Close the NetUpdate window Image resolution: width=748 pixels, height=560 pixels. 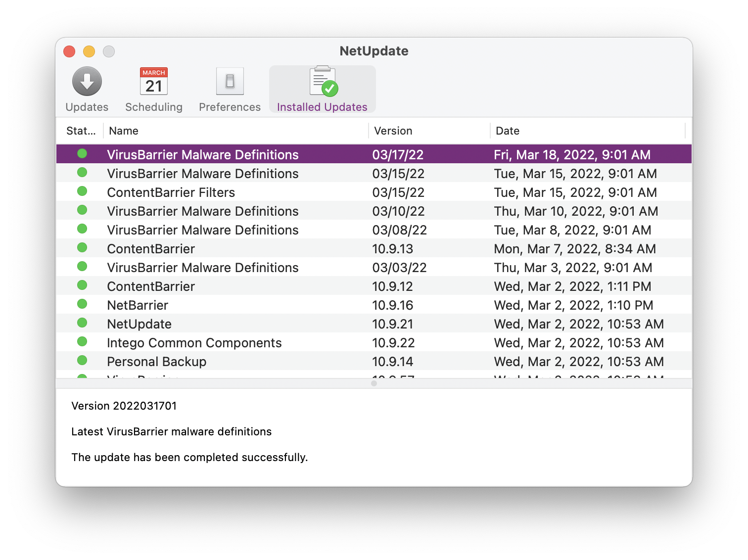pyautogui.click(x=69, y=51)
